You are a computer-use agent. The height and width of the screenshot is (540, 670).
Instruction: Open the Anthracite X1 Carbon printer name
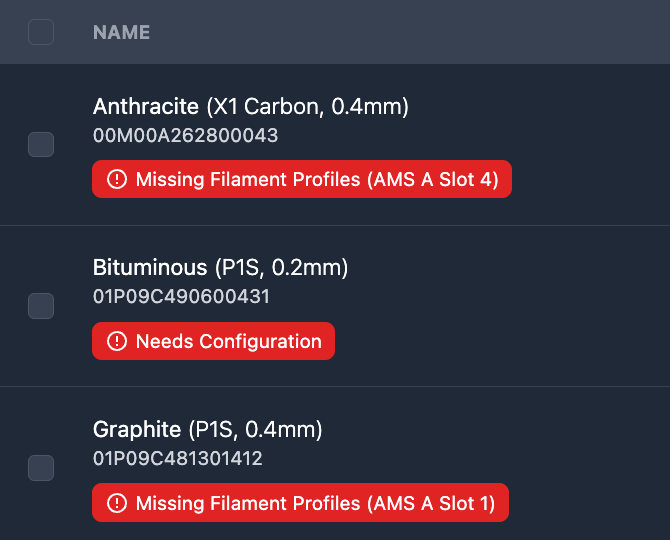coord(146,106)
